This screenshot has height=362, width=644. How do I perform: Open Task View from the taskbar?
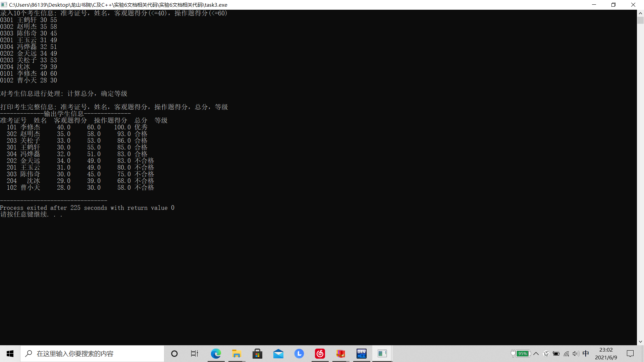click(195, 354)
